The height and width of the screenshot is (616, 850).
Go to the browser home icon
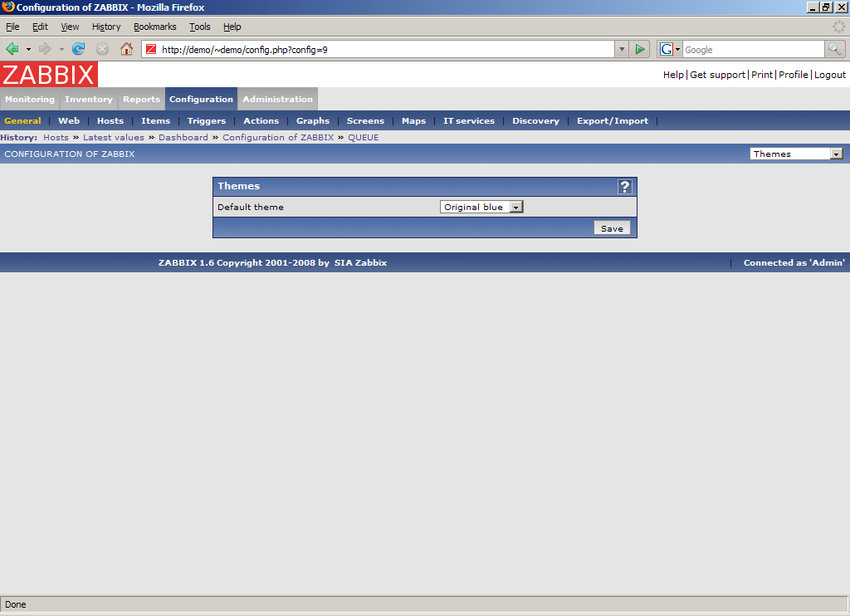[x=126, y=49]
